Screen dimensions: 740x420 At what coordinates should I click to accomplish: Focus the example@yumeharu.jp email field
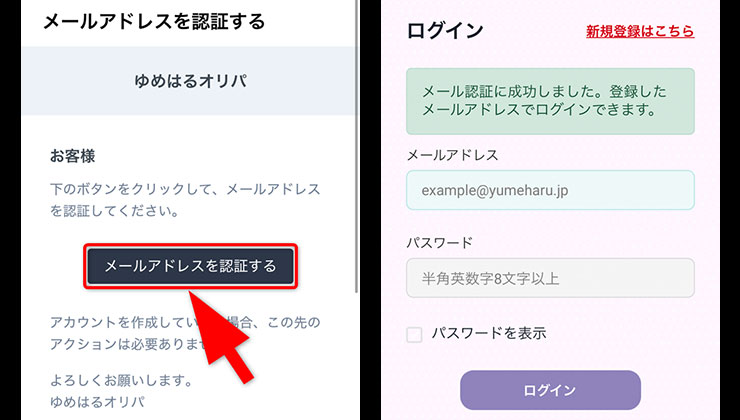[x=550, y=190]
